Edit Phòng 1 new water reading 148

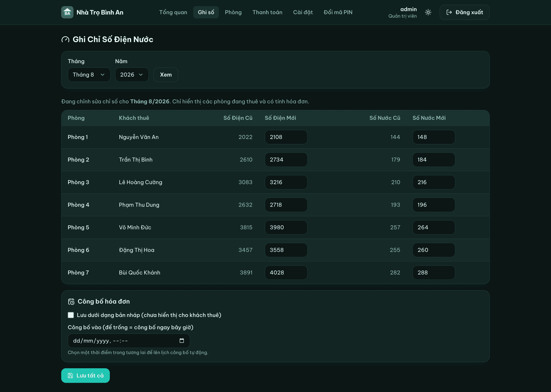tap(434, 137)
